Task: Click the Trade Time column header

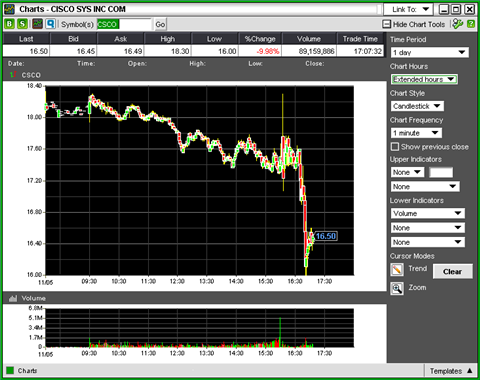Action: [x=360, y=39]
